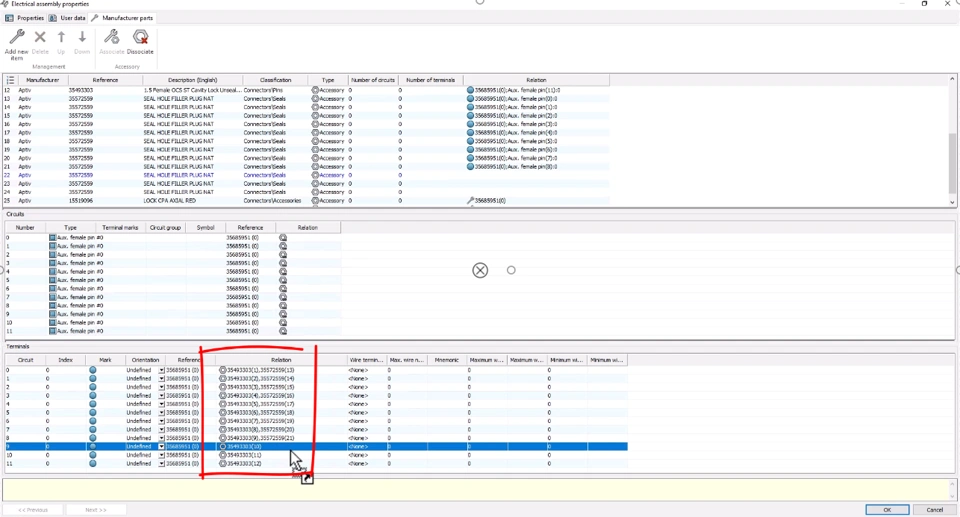The image size is (960, 517).
Task: Click mark sphere in terminal row 4
Action: [x=92, y=404]
